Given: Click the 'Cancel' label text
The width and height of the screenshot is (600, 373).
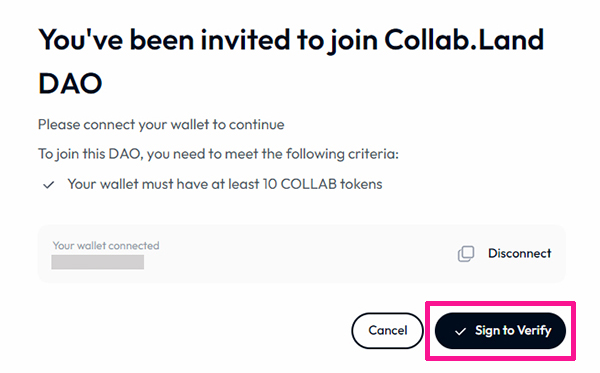Looking at the screenshot, I should coord(388,331).
